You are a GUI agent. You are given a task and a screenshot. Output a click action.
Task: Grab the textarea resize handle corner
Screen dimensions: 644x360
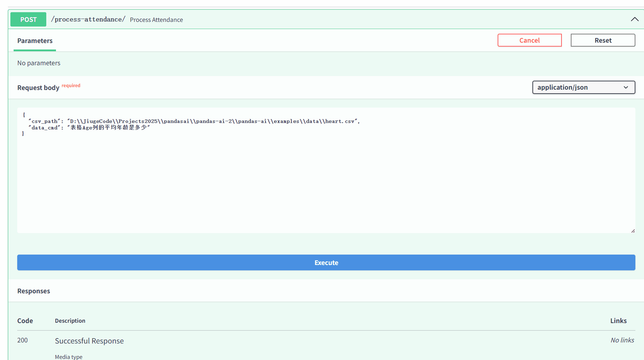[x=633, y=231]
